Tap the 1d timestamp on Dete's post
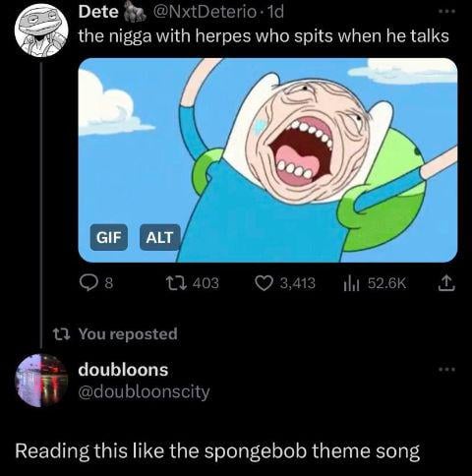This screenshot has width=472, height=476. 275,12
